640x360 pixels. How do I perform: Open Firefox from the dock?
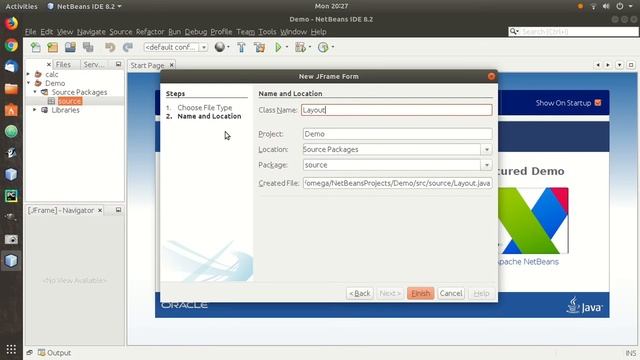pyautogui.click(x=11, y=23)
